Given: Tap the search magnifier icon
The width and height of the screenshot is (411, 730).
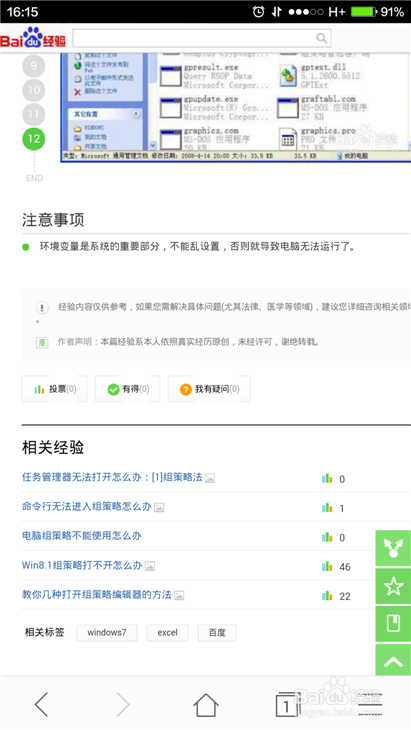Looking at the screenshot, I should (x=321, y=38).
